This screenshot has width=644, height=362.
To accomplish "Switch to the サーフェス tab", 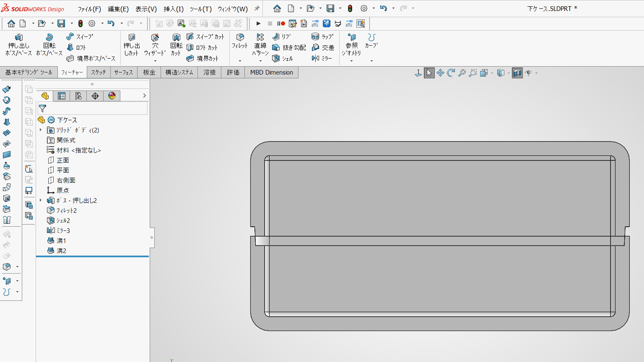I will pyautogui.click(x=124, y=72).
